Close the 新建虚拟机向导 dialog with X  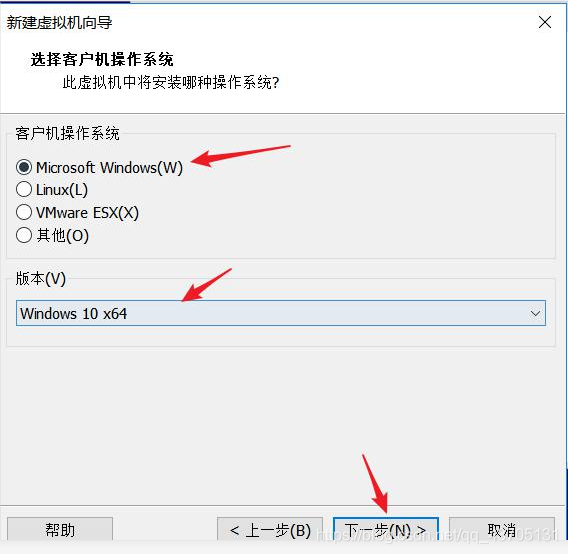[545, 22]
